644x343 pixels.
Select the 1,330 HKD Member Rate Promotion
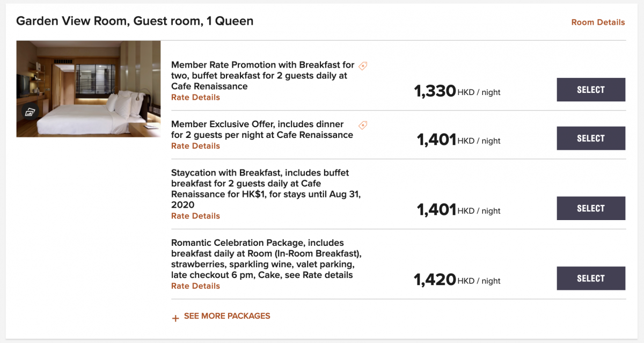click(591, 90)
